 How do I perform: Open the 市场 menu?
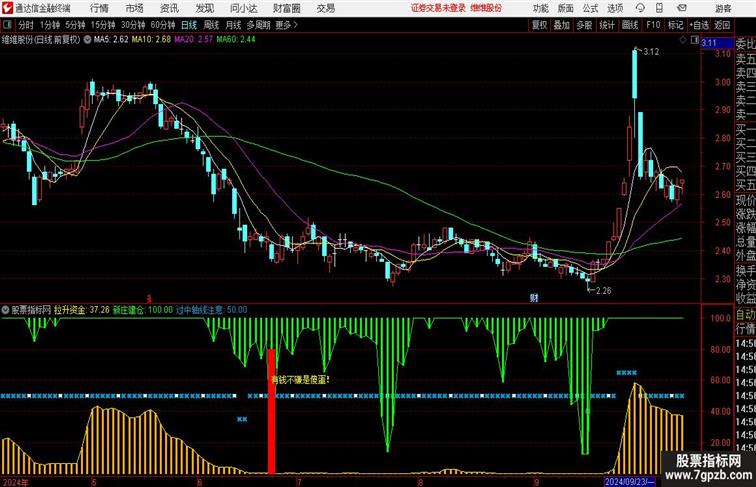pyautogui.click(x=135, y=8)
